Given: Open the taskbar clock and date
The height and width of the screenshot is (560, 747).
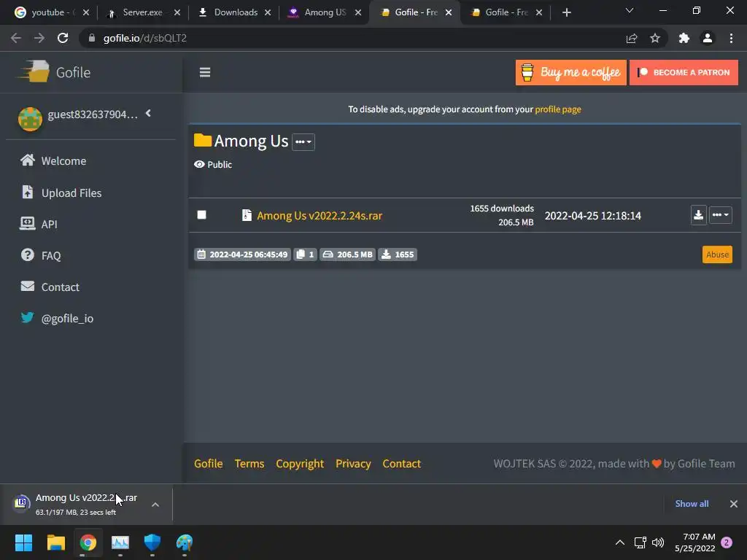Looking at the screenshot, I should 695,542.
